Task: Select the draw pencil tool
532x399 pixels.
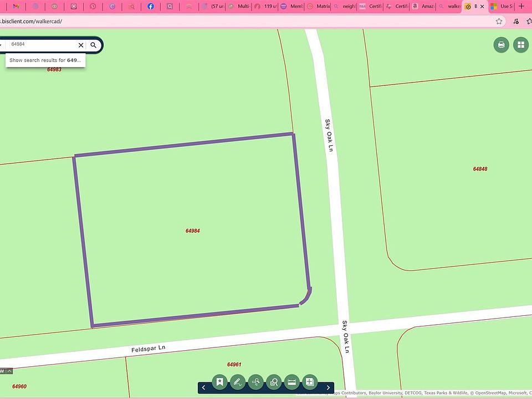Action: (x=238, y=382)
